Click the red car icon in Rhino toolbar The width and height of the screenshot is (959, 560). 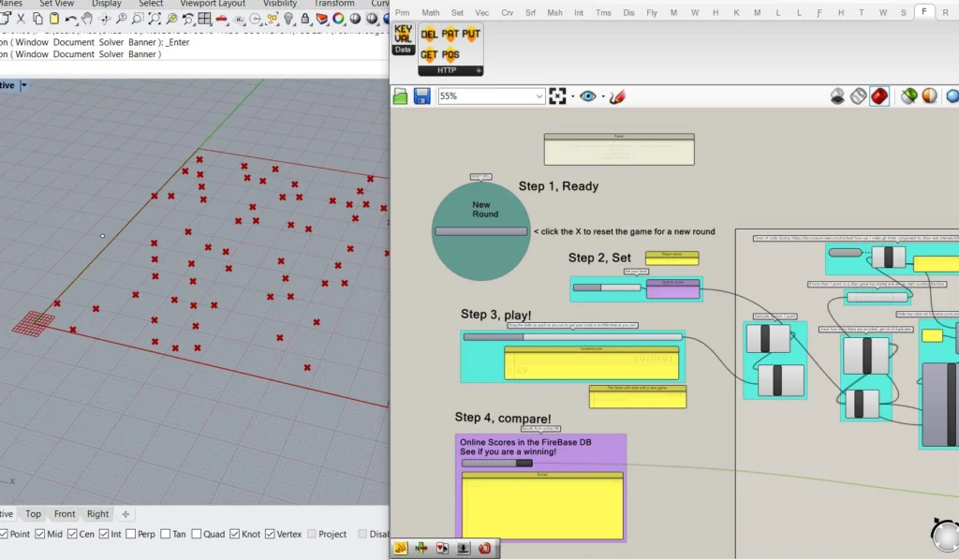221,19
